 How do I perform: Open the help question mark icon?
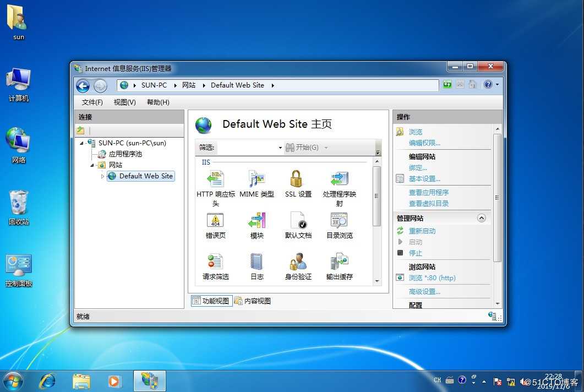click(x=488, y=85)
